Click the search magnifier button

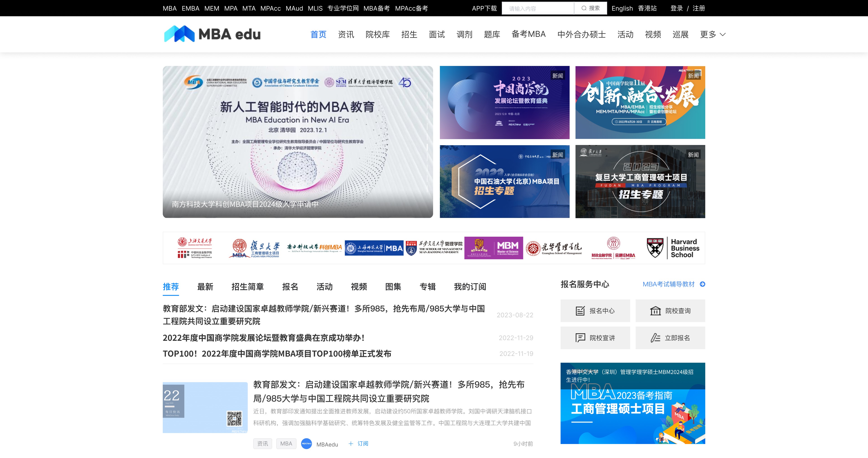pyautogui.click(x=590, y=8)
